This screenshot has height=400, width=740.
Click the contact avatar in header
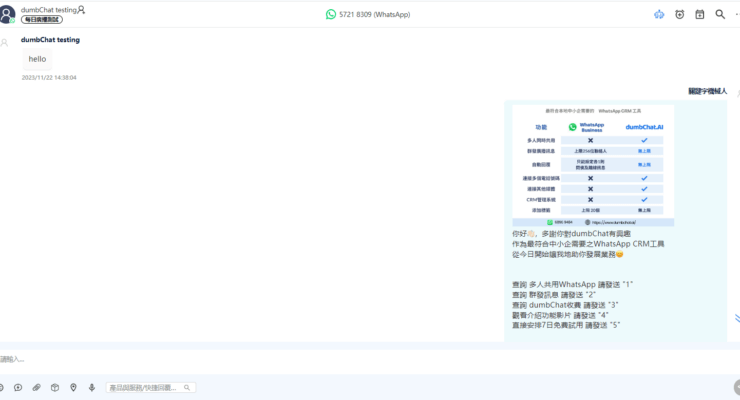coord(7,14)
